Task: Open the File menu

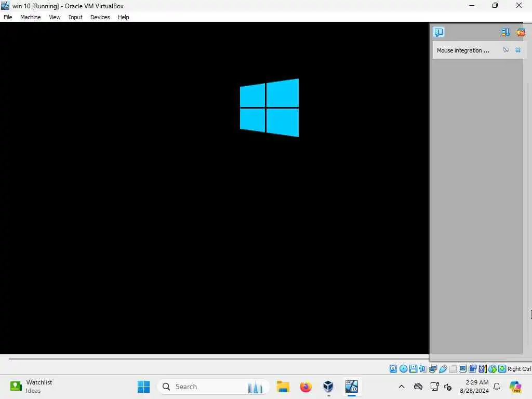Action: click(x=8, y=17)
